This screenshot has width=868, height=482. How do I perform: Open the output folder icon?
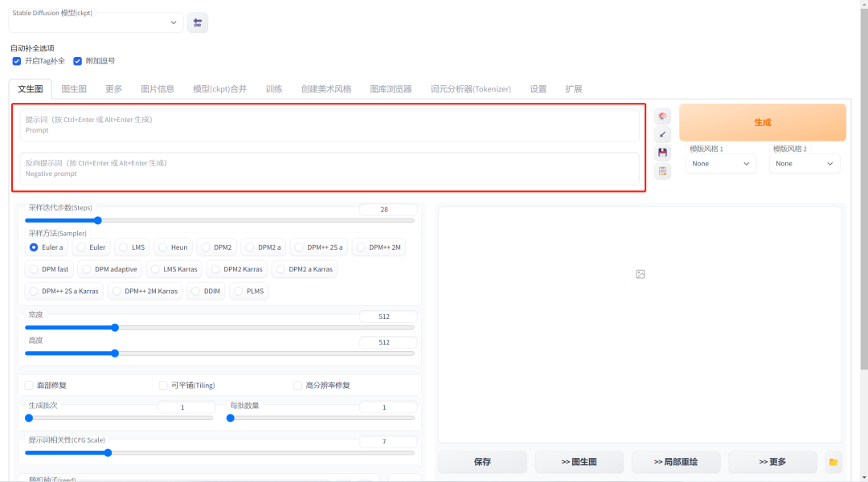point(833,462)
